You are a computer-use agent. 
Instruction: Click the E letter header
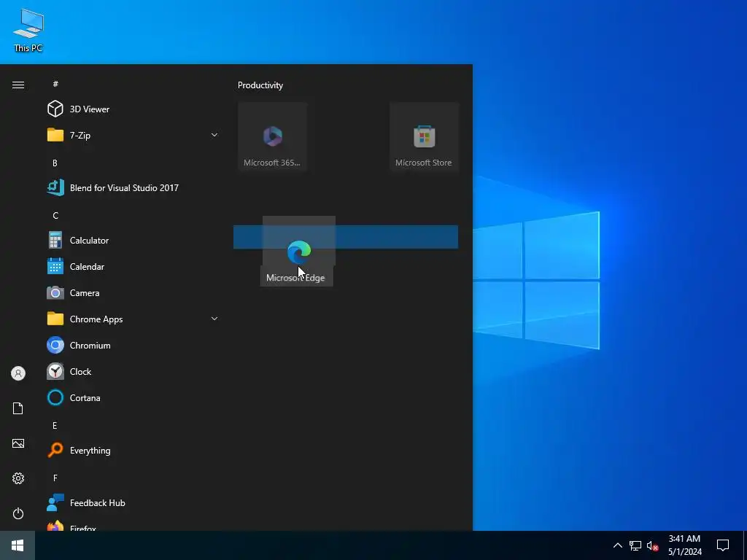(55, 425)
